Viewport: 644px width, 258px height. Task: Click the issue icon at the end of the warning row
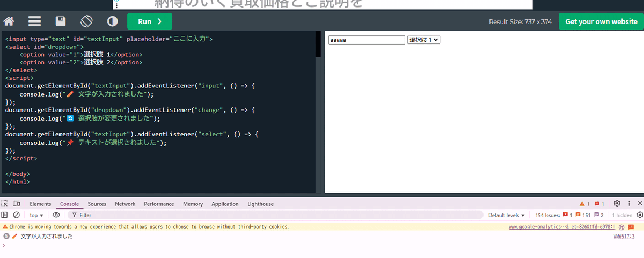pyautogui.click(x=632, y=227)
